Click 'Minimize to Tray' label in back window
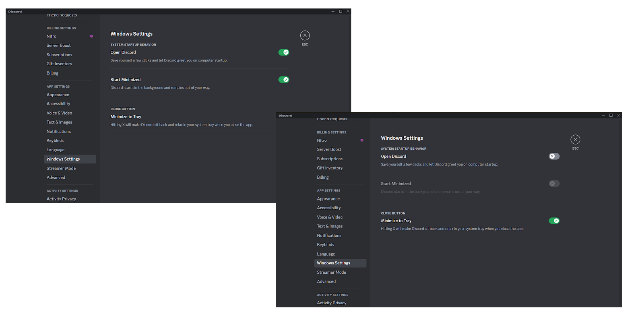Screen dimensions: 644x320 click(126, 117)
